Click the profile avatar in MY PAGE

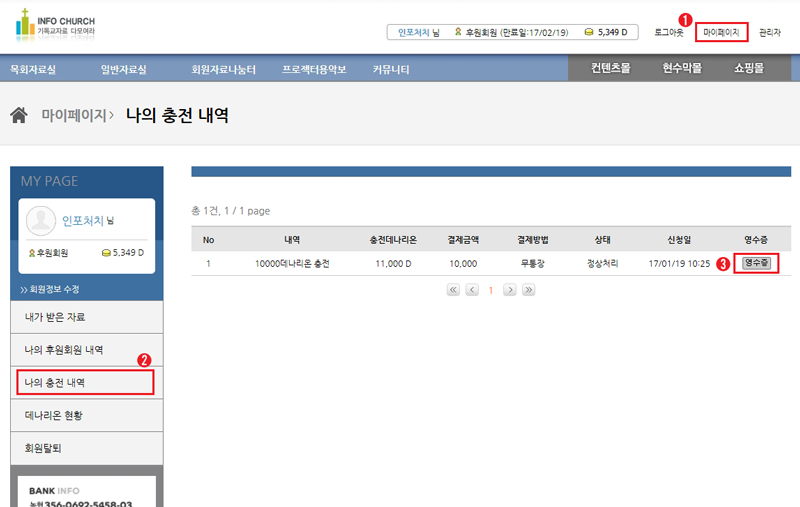click(x=41, y=220)
